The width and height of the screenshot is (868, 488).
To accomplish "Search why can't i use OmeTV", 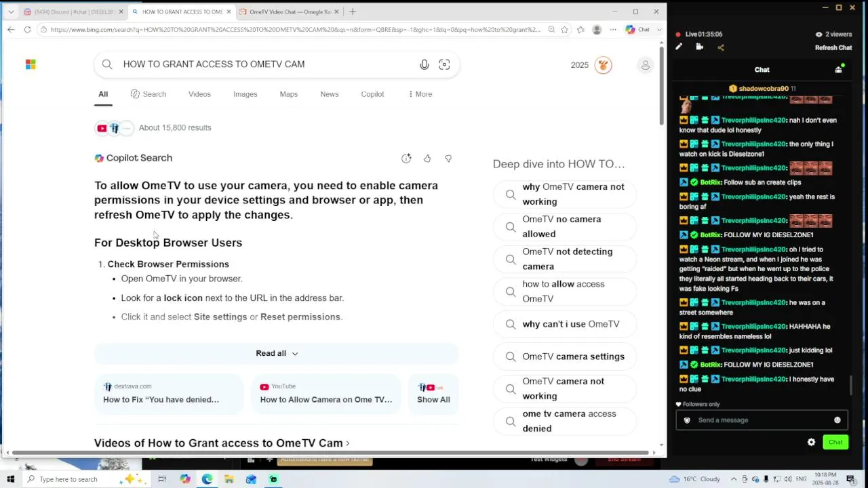I will click(565, 324).
